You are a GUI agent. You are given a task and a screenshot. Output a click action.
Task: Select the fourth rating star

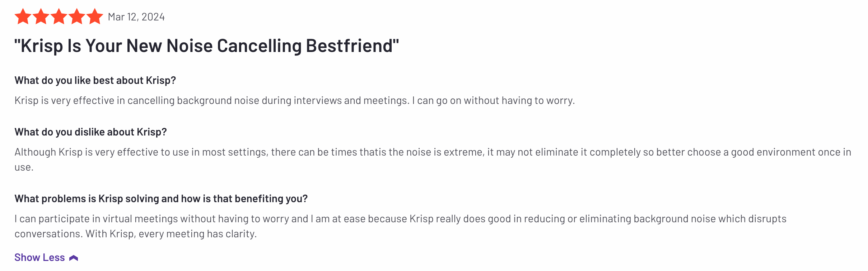click(77, 17)
